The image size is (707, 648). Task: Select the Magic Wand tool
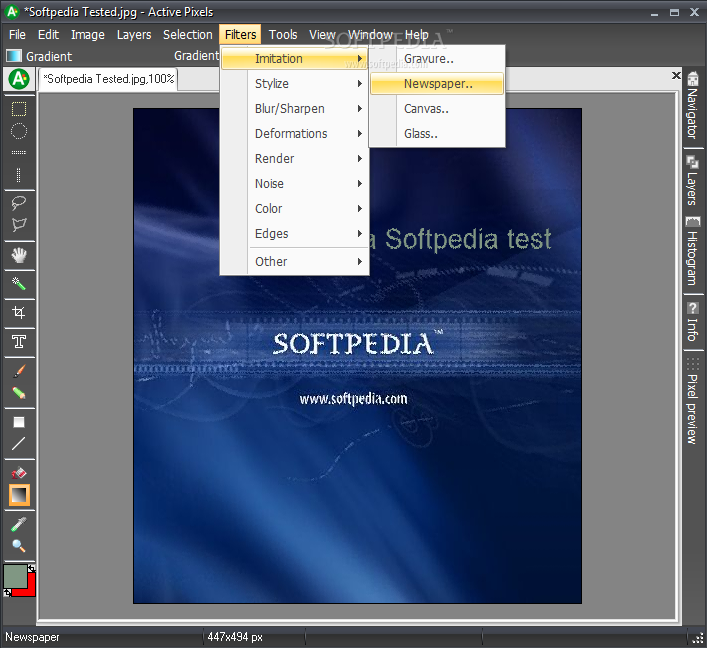(18, 284)
